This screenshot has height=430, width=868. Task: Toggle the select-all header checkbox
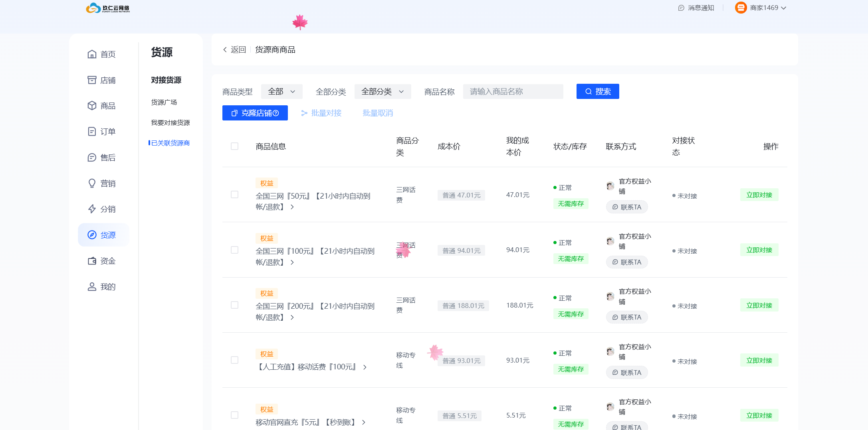click(x=234, y=146)
